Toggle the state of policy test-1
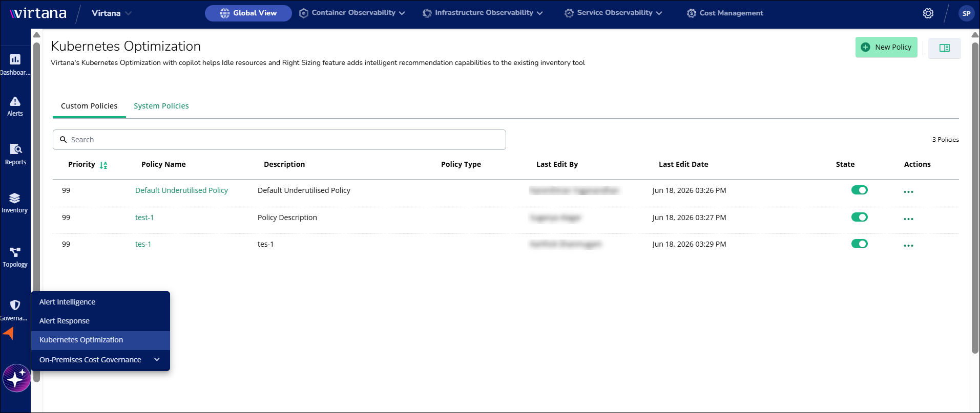The height and width of the screenshot is (413, 980). 860,217
